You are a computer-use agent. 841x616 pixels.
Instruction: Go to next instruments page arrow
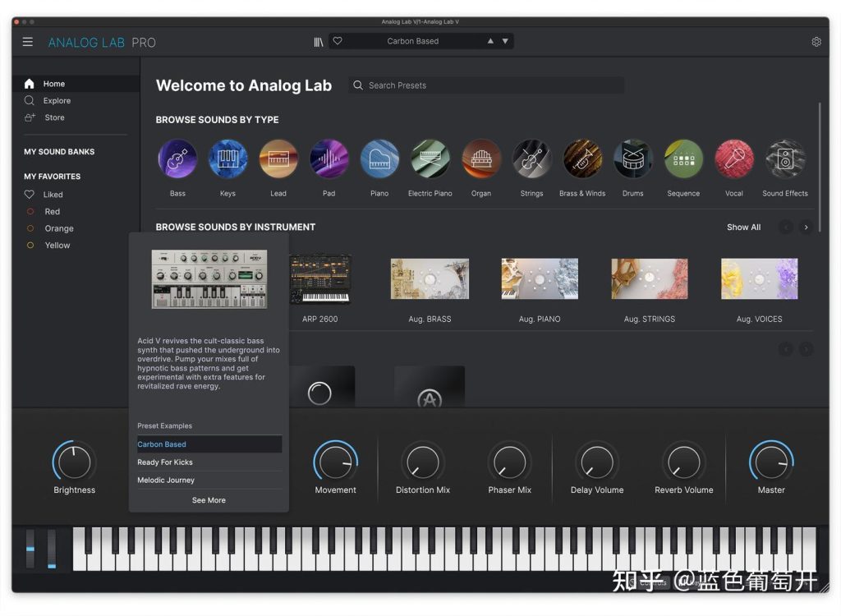(x=806, y=227)
